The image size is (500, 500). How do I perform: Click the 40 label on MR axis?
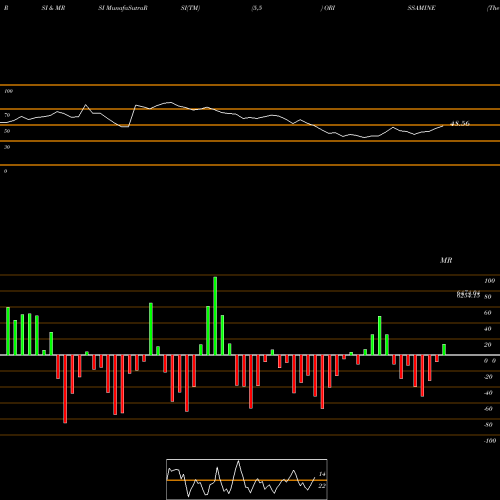tap(487, 329)
